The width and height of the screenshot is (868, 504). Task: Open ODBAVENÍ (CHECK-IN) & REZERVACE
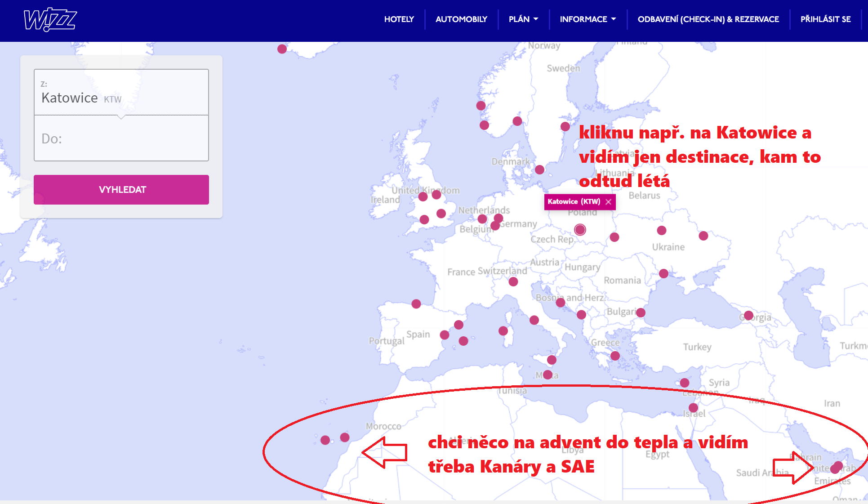pos(708,19)
